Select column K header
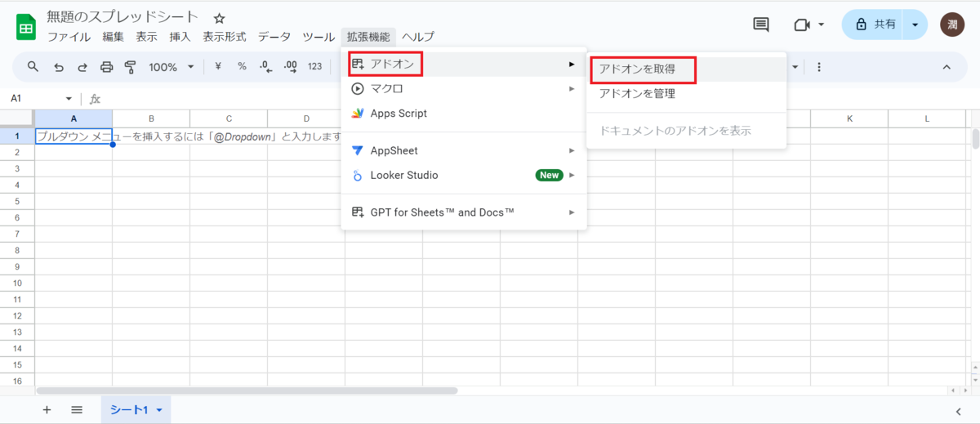The width and height of the screenshot is (980, 424). tap(849, 119)
